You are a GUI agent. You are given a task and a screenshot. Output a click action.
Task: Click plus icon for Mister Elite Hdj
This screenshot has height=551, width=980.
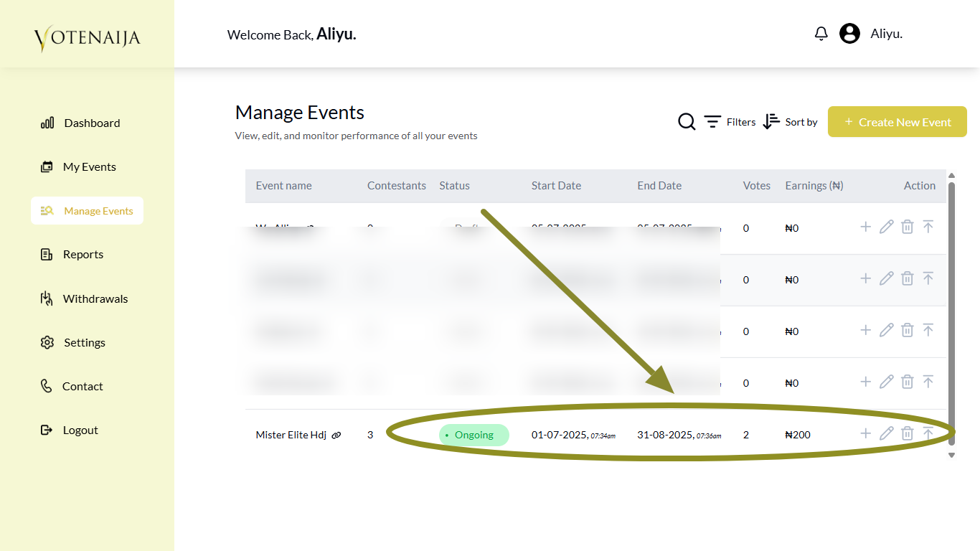pyautogui.click(x=865, y=433)
